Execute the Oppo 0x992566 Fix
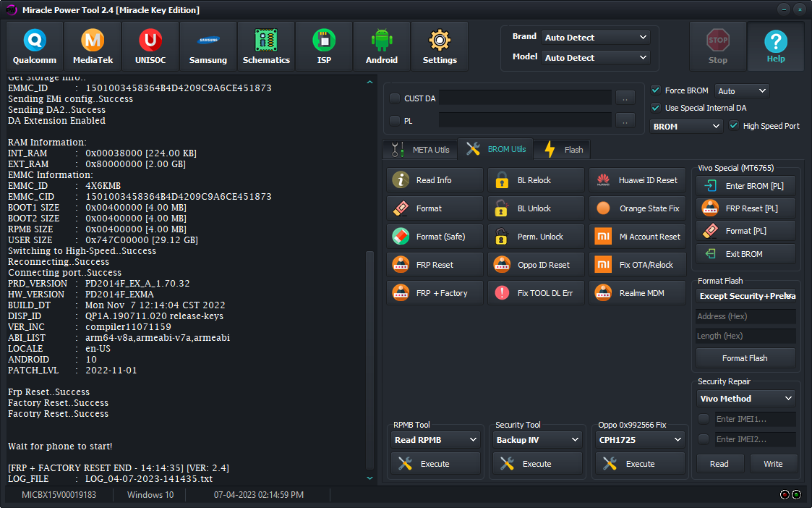Viewport: 812px width, 508px height. (640, 464)
